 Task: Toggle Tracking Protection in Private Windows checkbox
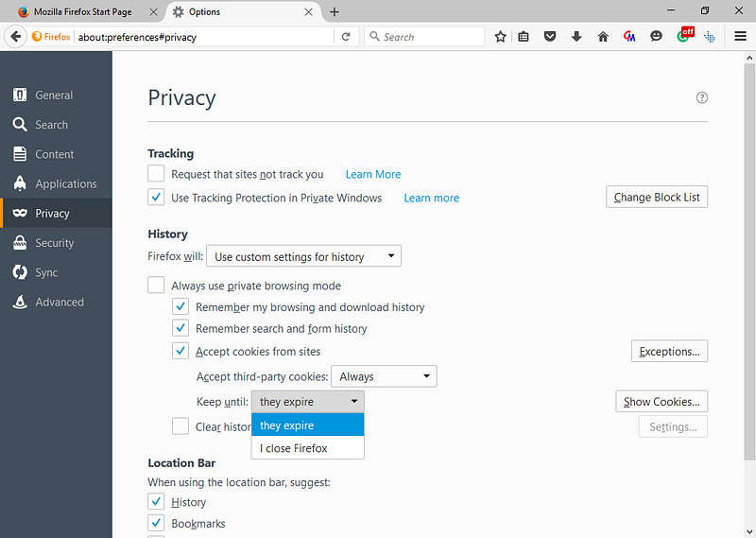[x=156, y=198]
